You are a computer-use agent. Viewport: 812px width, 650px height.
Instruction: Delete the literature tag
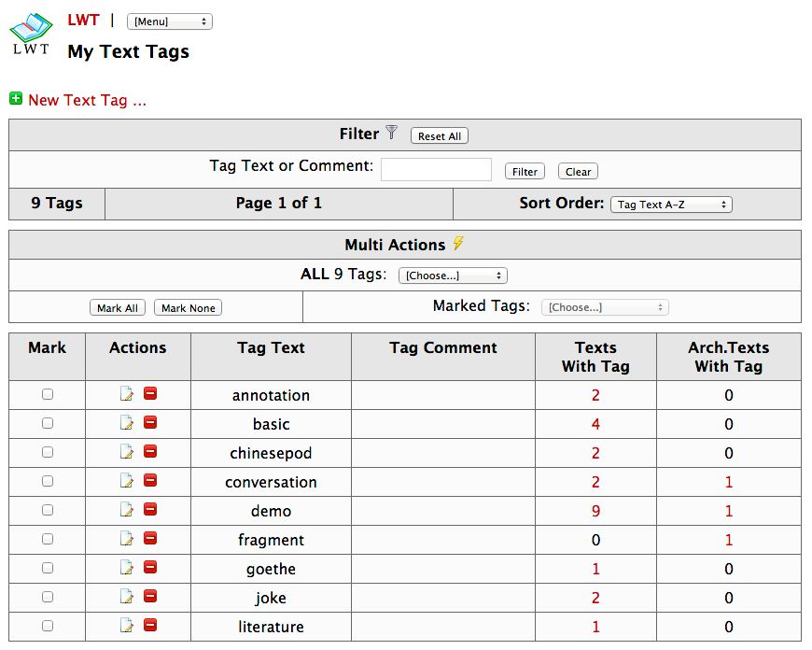pos(150,626)
